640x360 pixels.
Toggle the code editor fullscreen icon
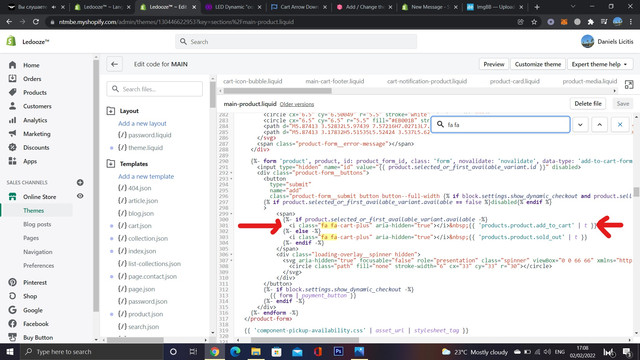[629, 84]
